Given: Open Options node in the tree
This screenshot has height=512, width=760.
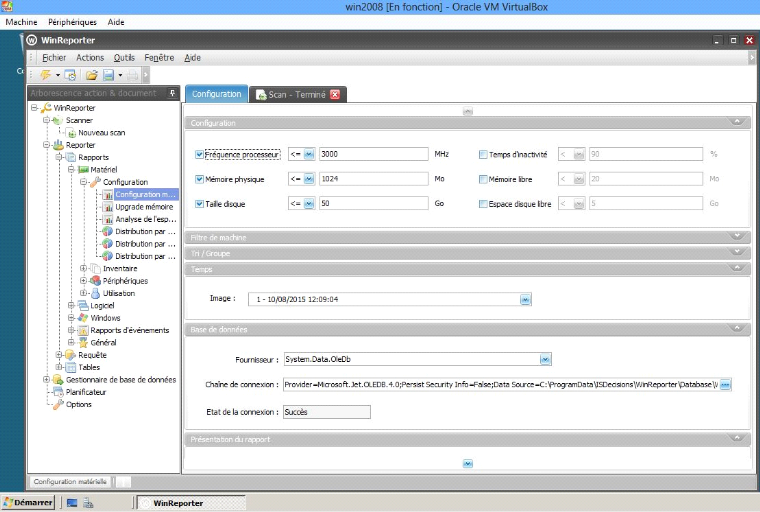Looking at the screenshot, I should tap(78, 404).
